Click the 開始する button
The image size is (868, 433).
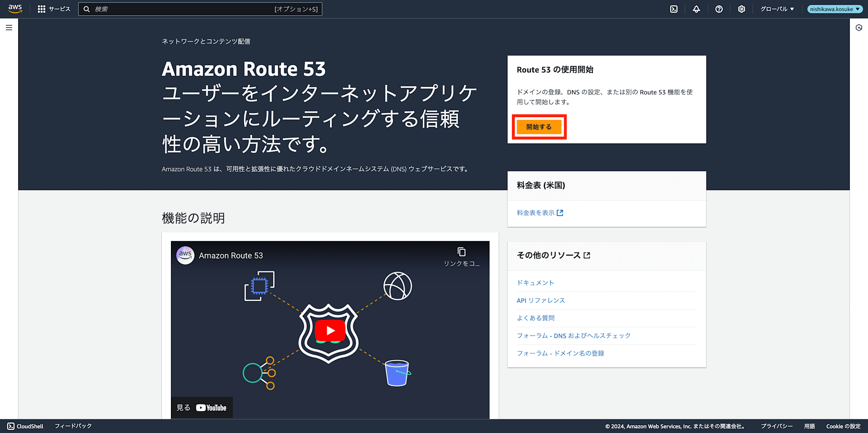point(539,127)
